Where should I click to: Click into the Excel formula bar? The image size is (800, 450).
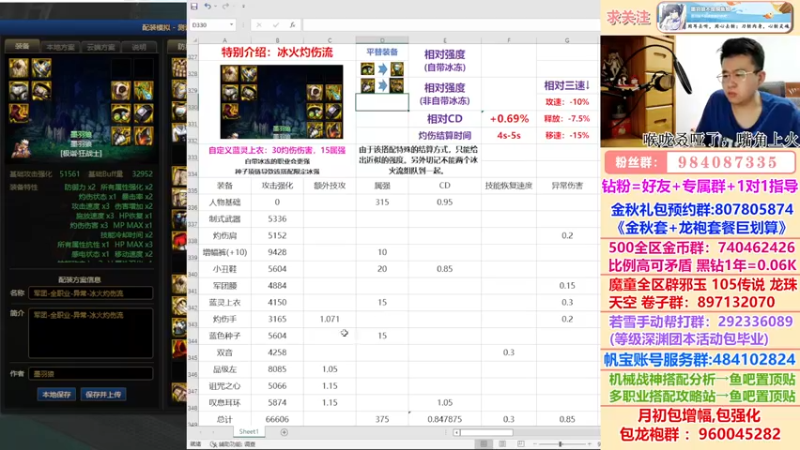pos(451,24)
